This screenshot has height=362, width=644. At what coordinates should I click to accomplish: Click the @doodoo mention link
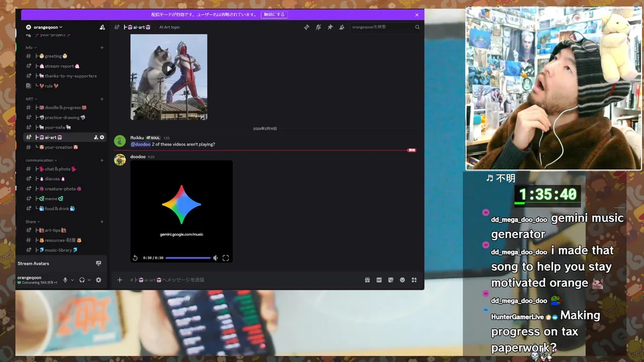click(x=140, y=144)
